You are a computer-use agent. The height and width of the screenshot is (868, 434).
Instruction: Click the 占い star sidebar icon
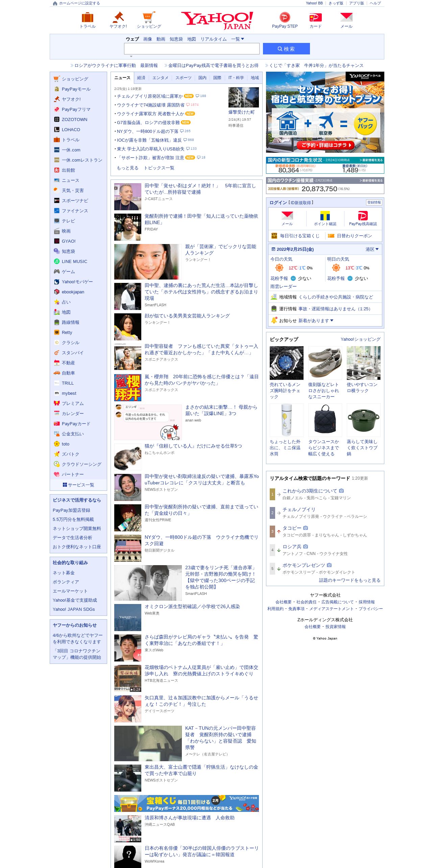click(x=57, y=302)
